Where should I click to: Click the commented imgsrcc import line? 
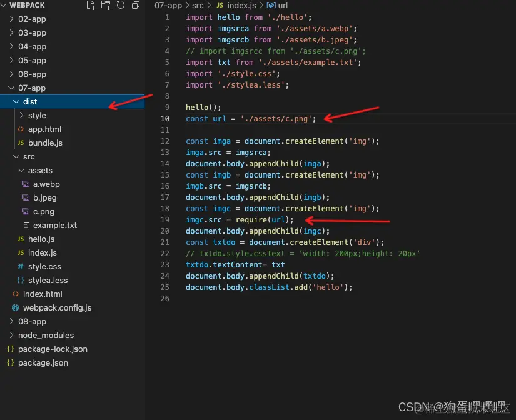[276, 51]
